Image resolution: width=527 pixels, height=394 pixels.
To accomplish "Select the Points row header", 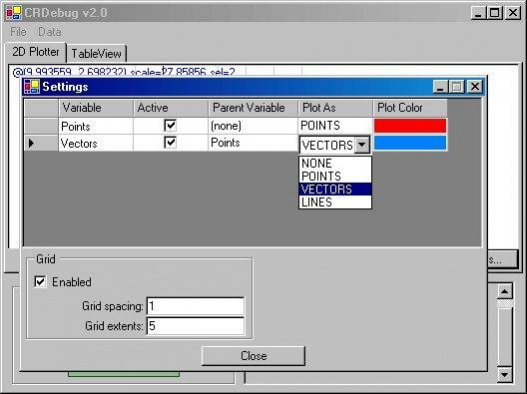I will click(x=41, y=126).
